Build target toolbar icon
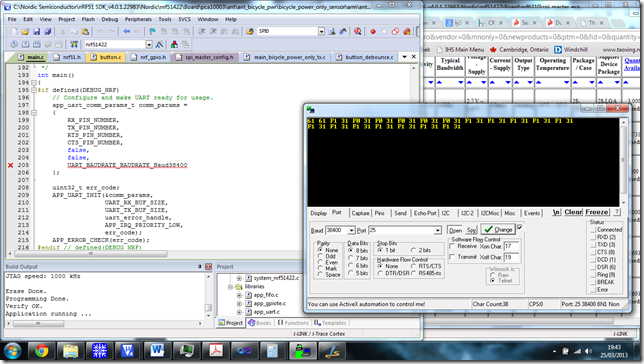The width and height of the screenshot is (644, 364). click(25, 44)
